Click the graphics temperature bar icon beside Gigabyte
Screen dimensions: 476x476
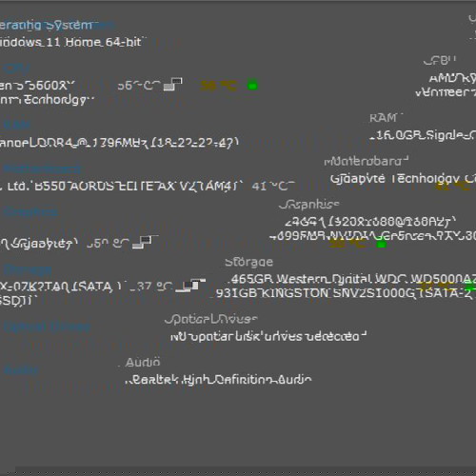(142, 242)
